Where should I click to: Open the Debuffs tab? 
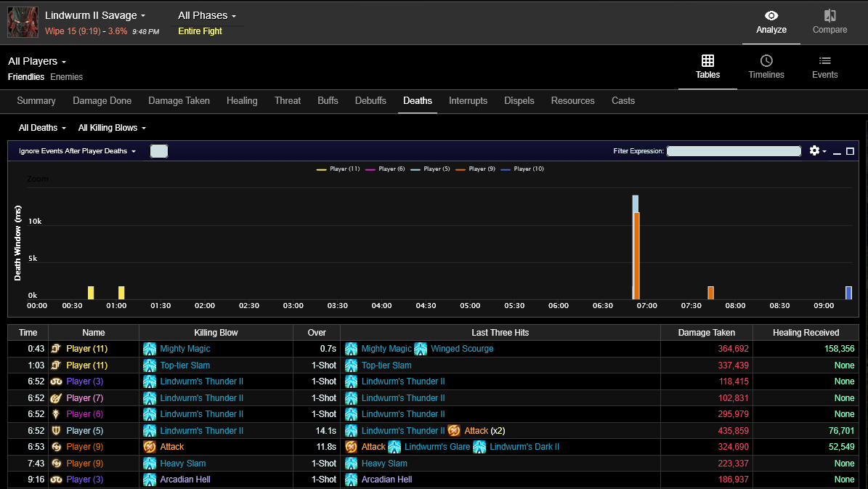[370, 101]
